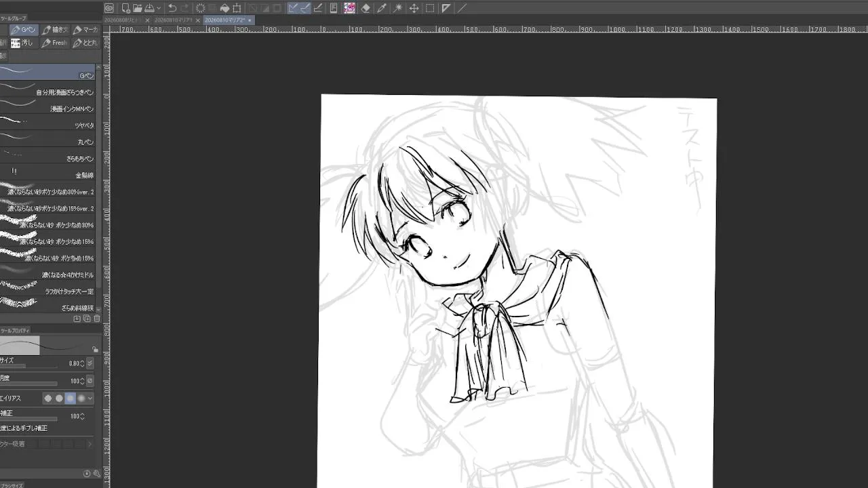Choose the 自分用漫画ざらつきペン brush
This screenshot has width=868, height=488.
point(47,89)
